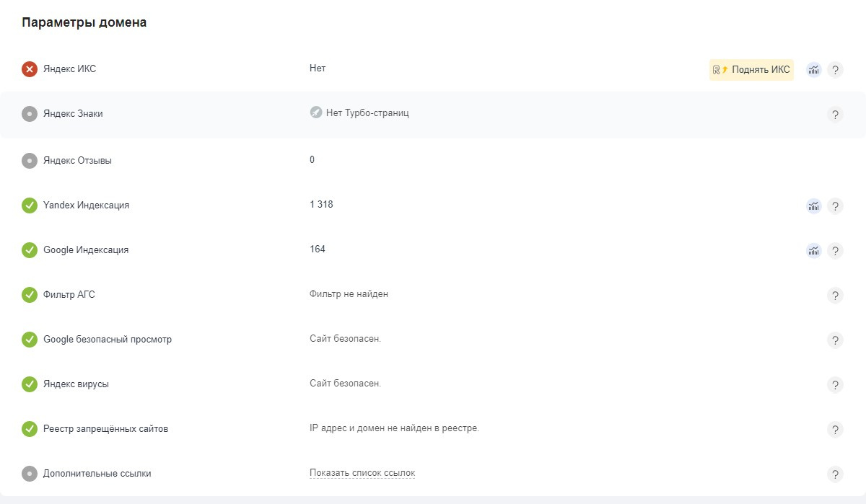Click the Нет value for Яндекс ИКС

(318, 68)
